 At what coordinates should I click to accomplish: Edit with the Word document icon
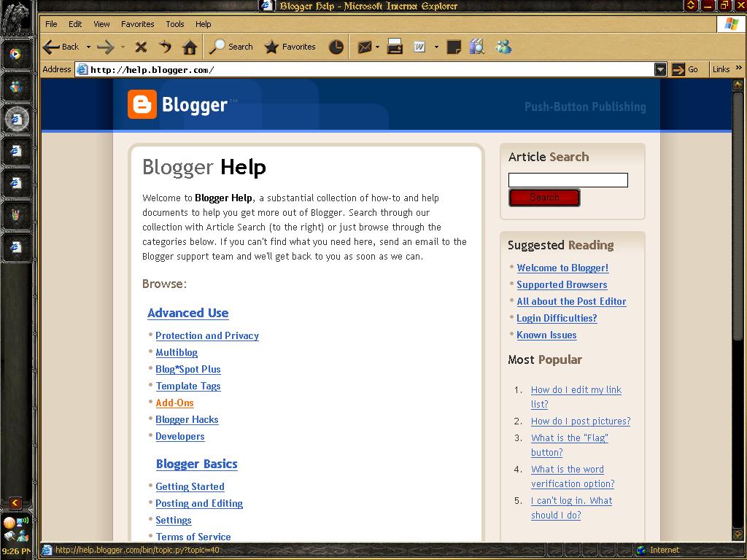pos(419,47)
